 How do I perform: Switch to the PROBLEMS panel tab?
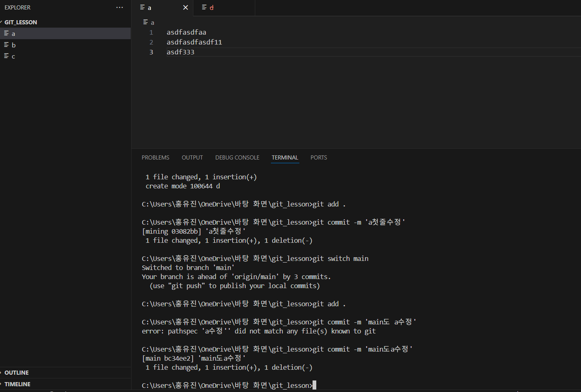(155, 157)
